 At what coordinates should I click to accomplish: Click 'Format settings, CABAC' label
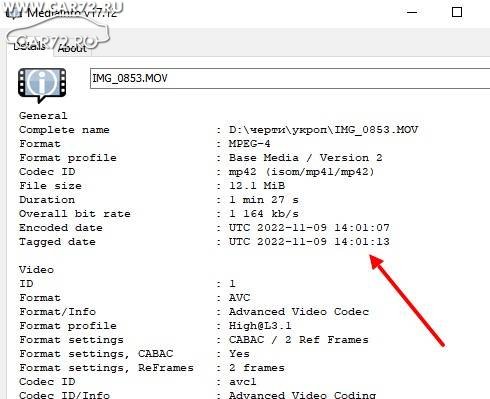point(96,354)
